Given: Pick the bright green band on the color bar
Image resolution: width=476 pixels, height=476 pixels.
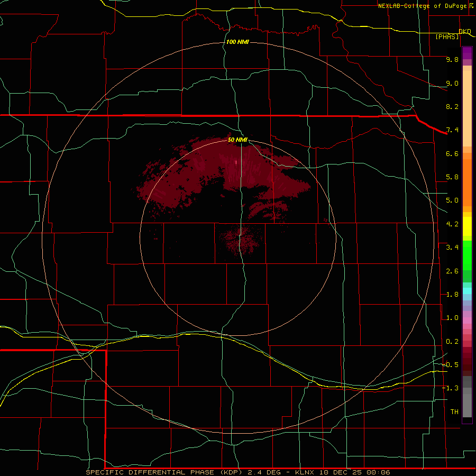Looking at the screenshot, I should [x=467, y=255].
